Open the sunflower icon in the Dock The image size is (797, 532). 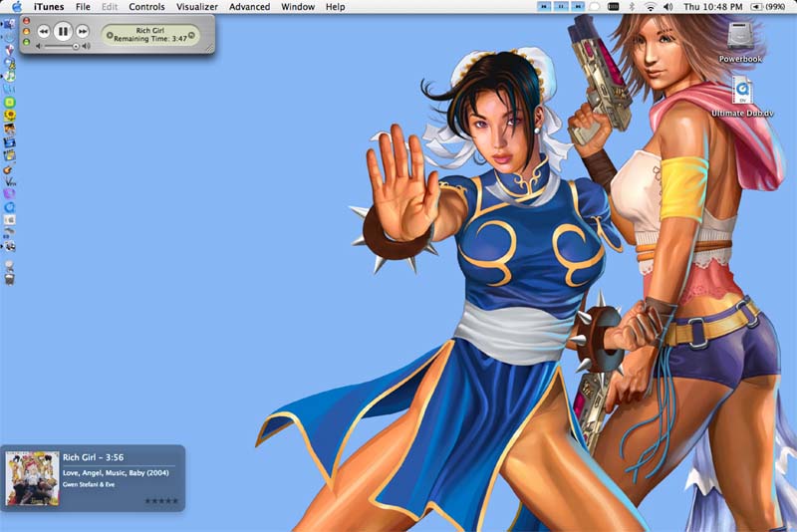click(10, 116)
